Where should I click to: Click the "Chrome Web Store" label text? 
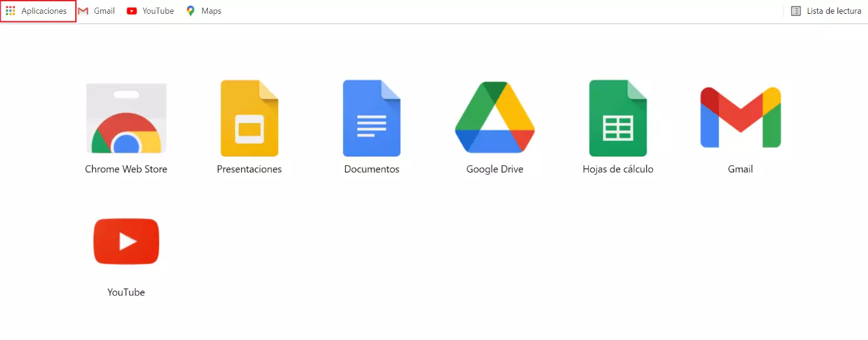126,169
